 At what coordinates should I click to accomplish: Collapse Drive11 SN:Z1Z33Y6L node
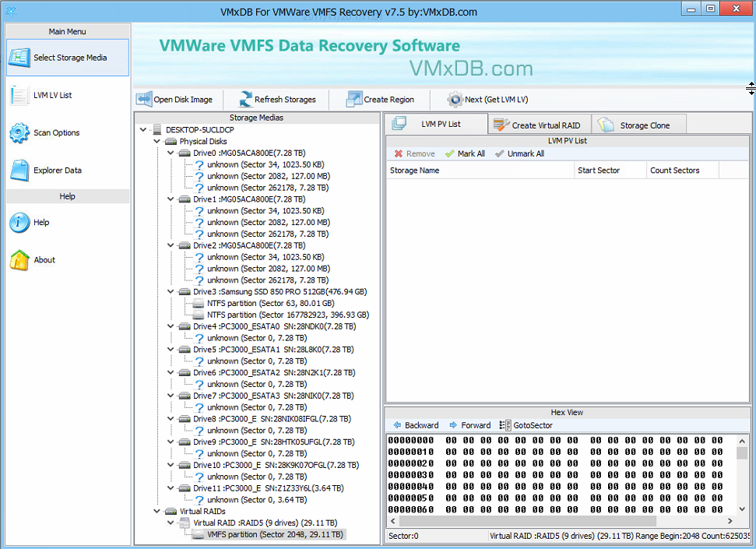(x=171, y=488)
